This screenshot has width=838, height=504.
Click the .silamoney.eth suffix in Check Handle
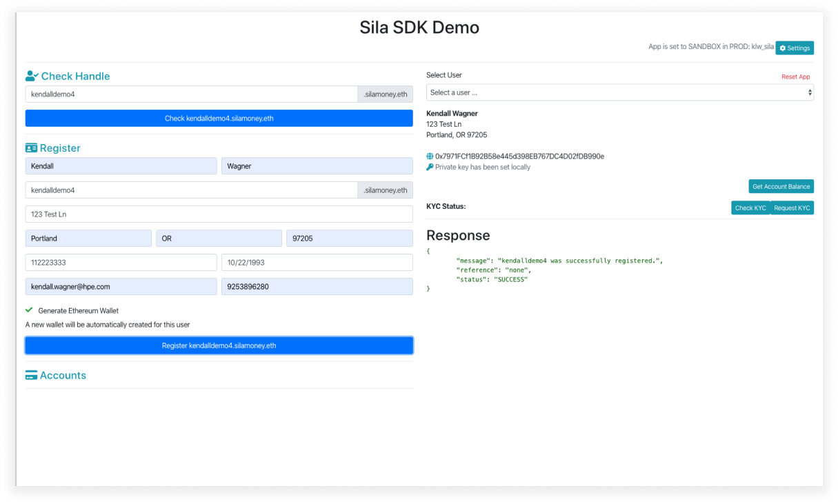(385, 94)
